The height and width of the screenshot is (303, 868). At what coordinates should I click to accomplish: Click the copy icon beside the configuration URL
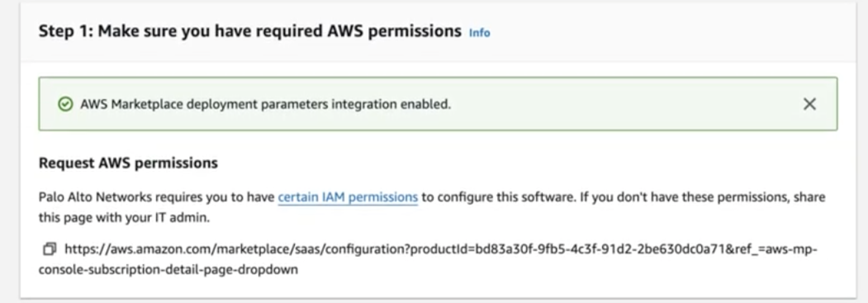49,249
